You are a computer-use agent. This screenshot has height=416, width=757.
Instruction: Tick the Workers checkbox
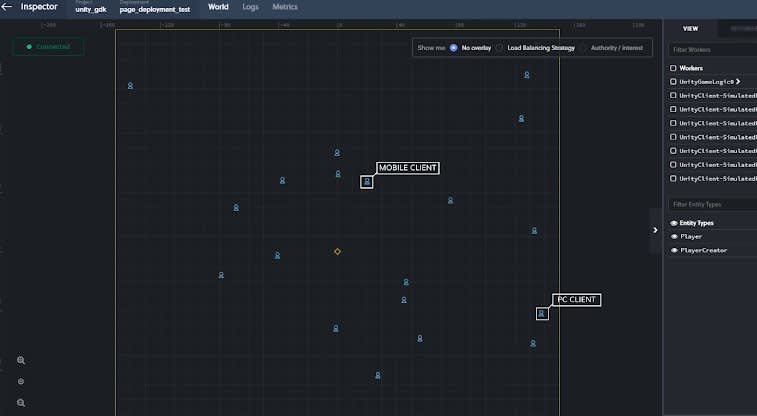pyautogui.click(x=673, y=68)
